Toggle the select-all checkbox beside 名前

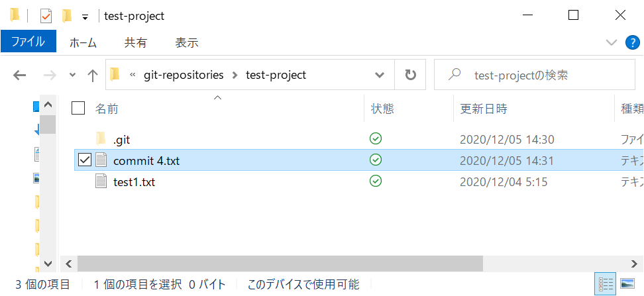click(78, 109)
